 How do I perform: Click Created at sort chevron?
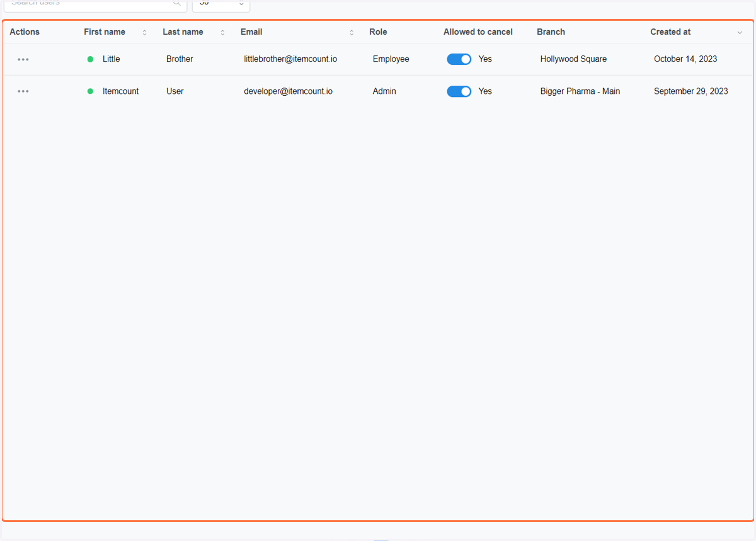click(x=740, y=32)
